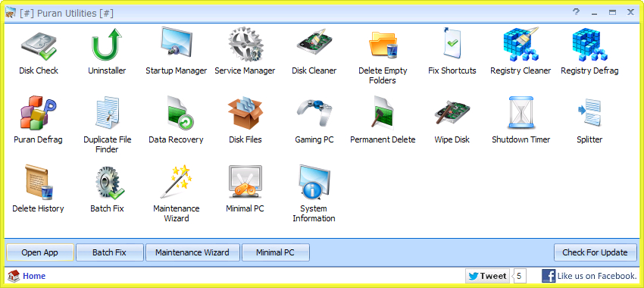This screenshot has height=288, width=644.
Task: Maximize the Puran Utilities window
Action: tap(612, 13)
